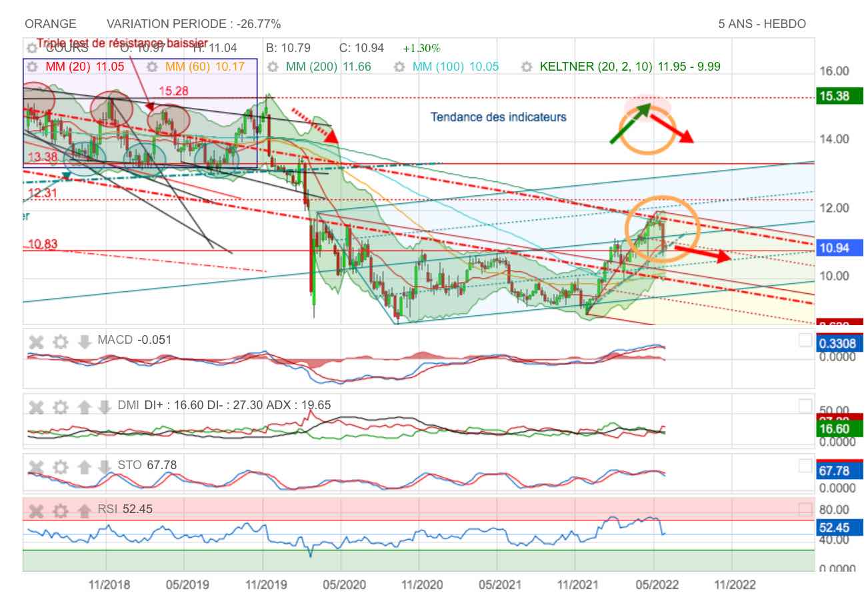The width and height of the screenshot is (868, 605).
Task: Remove the MACD indicator with its X icon
Action: [x=36, y=342]
